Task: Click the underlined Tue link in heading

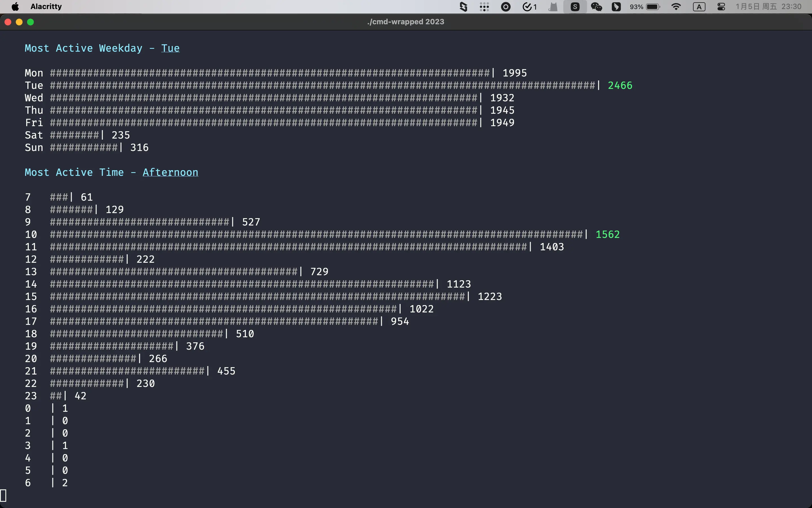Action: tap(171, 48)
